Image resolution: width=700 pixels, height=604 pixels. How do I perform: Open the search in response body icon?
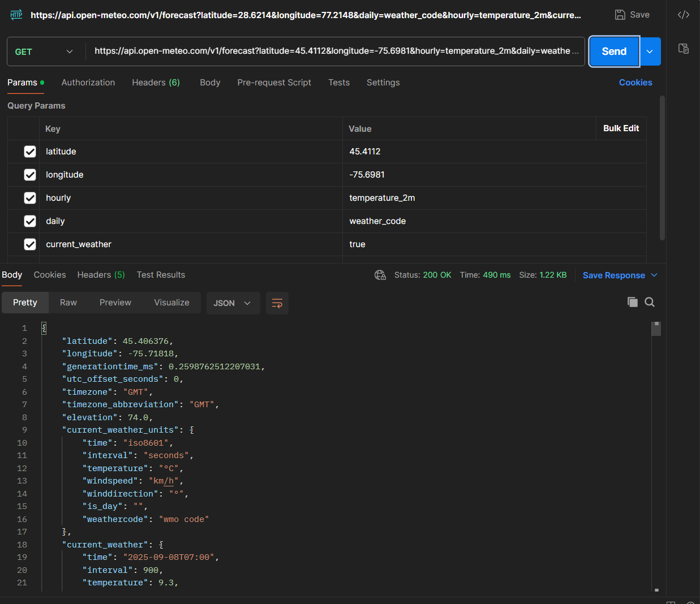coord(650,302)
